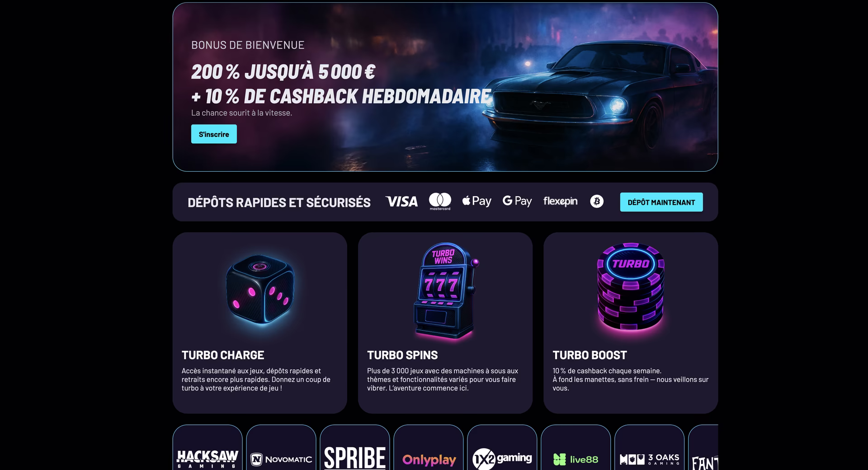Viewport: 868px width, 470px height.
Task: Open the Novomatic provider tile
Action: coord(281,447)
